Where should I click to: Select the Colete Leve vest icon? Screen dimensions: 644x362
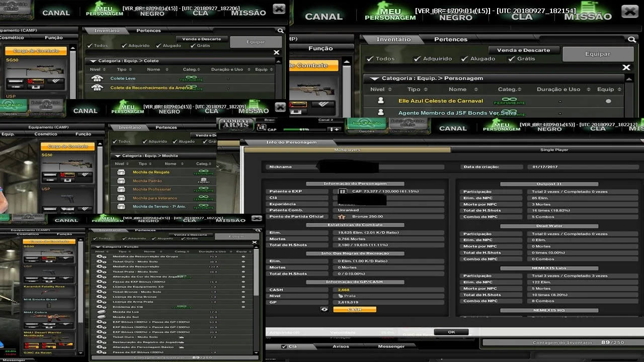point(97,78)
